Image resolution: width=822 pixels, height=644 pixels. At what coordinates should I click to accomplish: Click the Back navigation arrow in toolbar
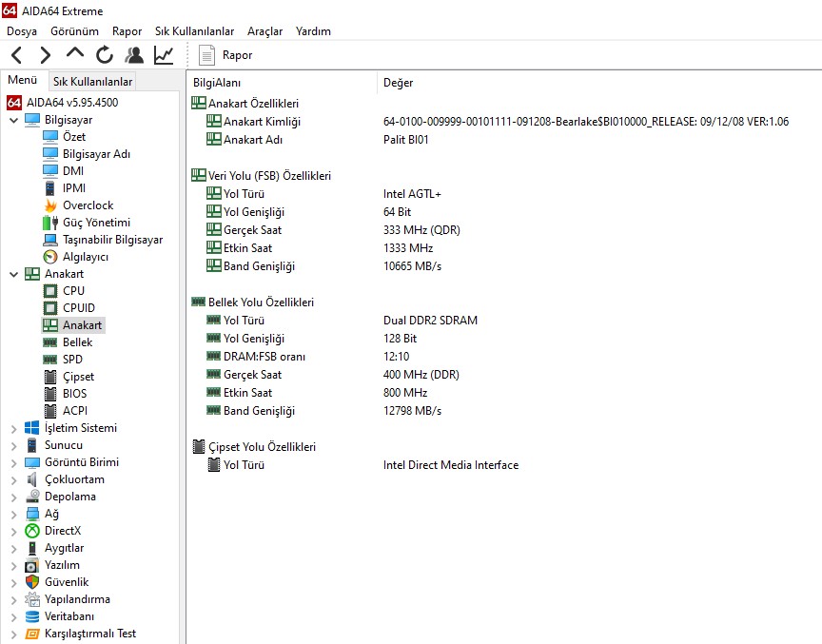[x=16, y=55]
